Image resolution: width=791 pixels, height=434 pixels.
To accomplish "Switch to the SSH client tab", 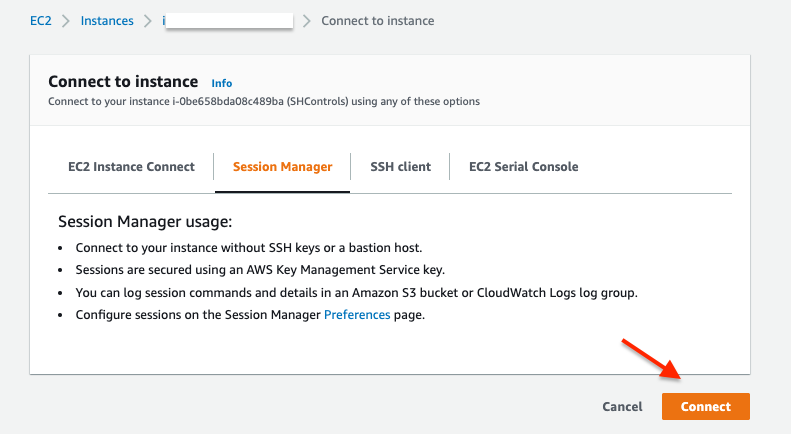I will [x=400, y=167].
